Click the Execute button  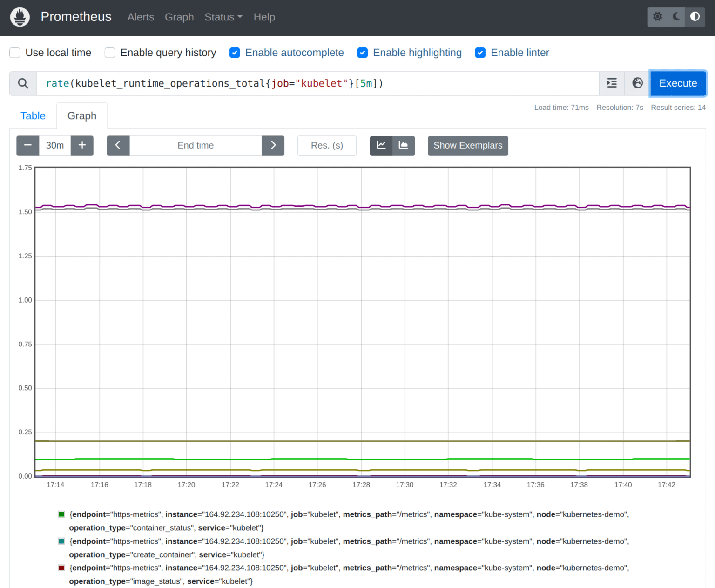click(678, 83)
